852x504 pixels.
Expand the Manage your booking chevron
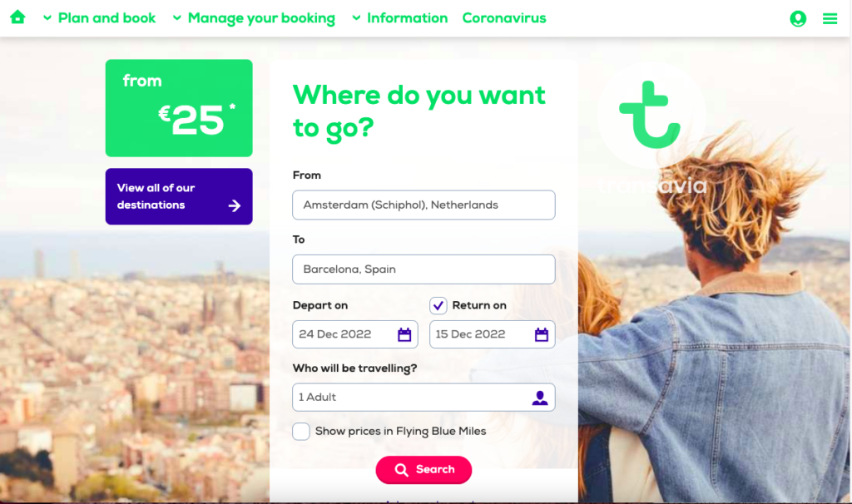click(x=176, y=18)
